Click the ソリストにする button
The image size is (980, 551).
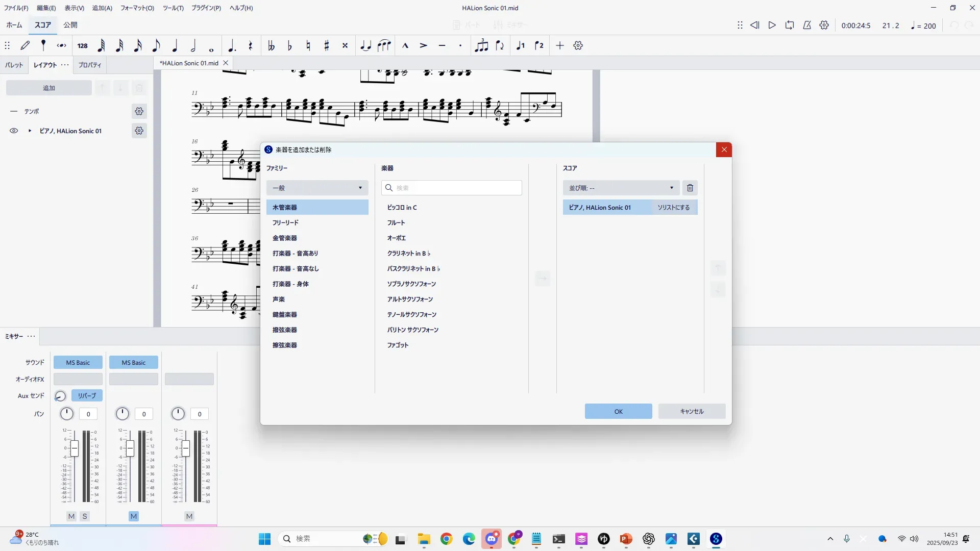click(x=673, y=208)
